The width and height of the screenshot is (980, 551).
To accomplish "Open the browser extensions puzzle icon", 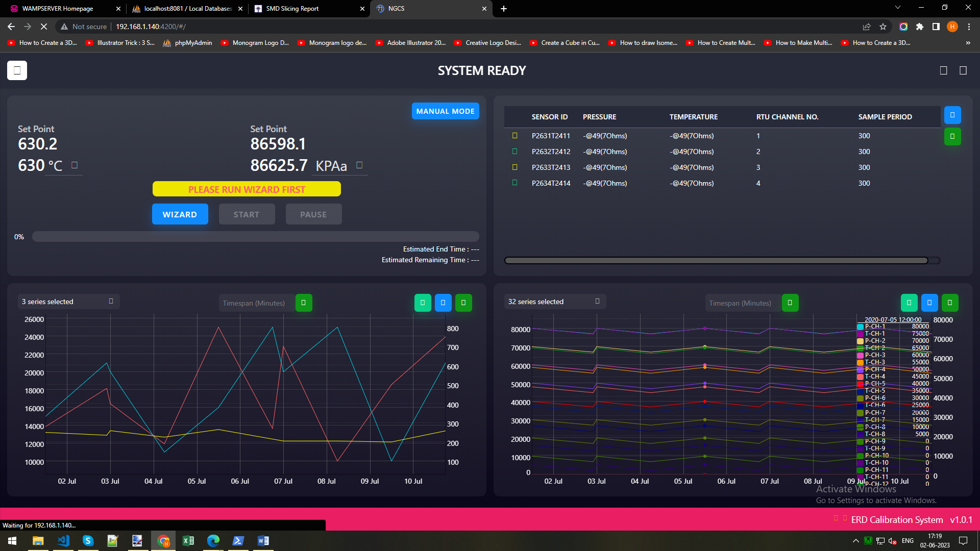I will point(920,27).
